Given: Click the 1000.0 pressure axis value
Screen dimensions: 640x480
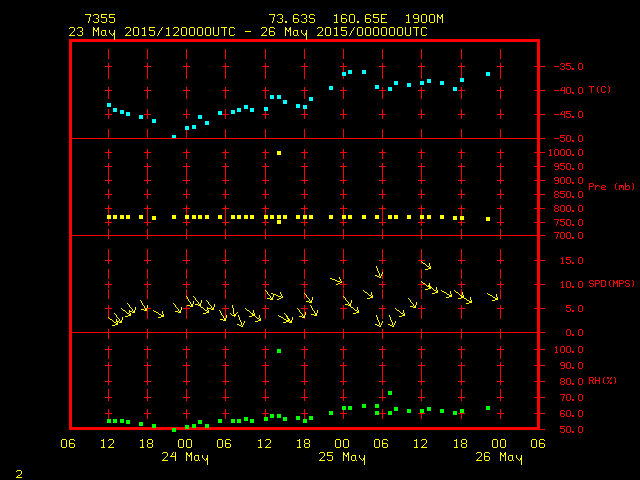Looking at the screenshot, I should click(x=566, y=153).
